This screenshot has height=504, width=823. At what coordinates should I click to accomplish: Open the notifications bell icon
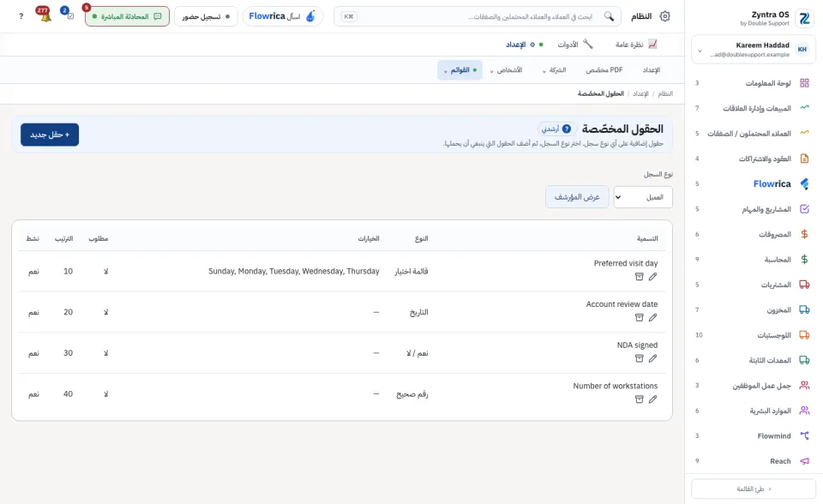pos(45,15)
